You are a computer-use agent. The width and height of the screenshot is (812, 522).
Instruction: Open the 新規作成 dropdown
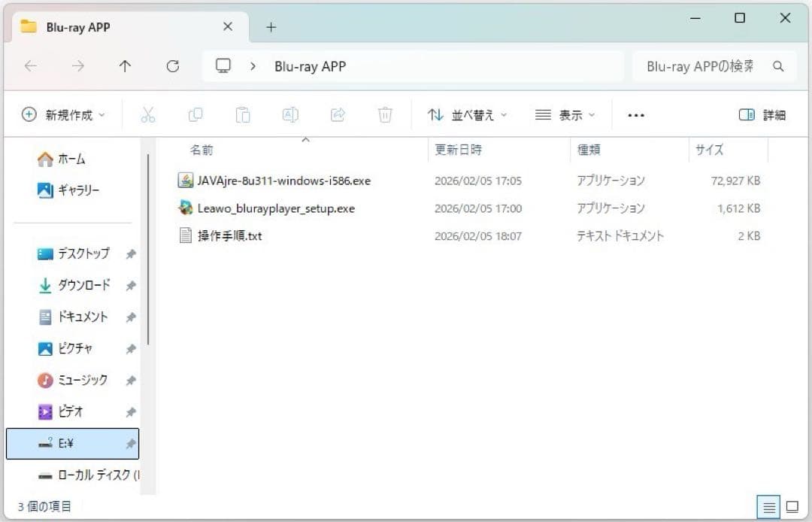(63, 114)
